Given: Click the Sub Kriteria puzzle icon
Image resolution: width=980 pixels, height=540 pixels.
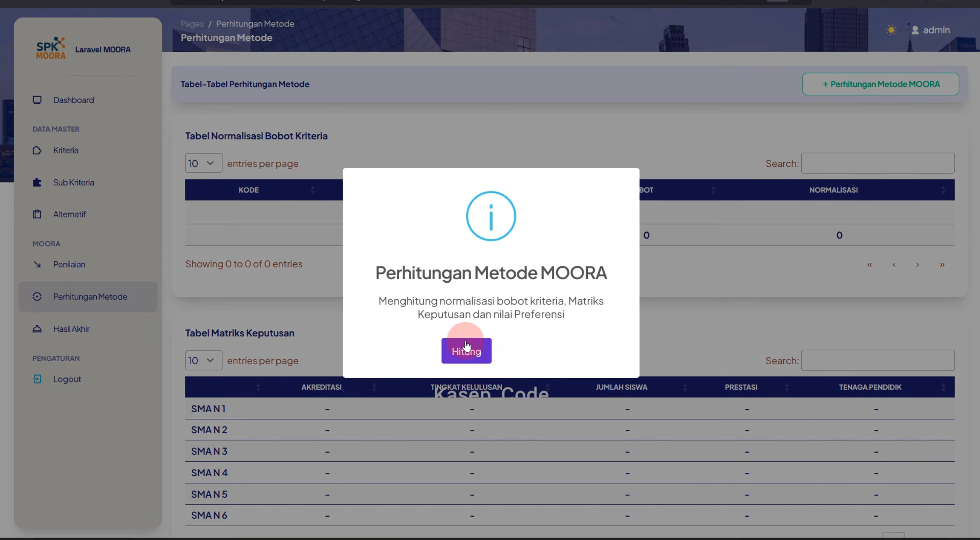Looking at the screenshot, I should [37, 182].
